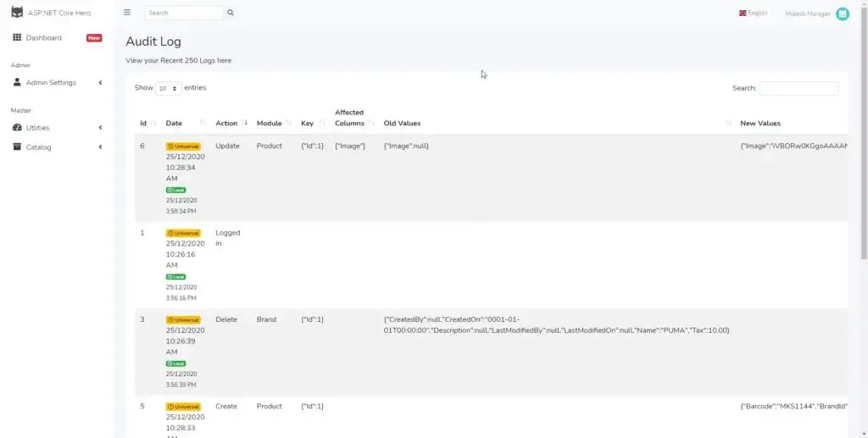Sort by Key column arrows
The width and height of the screenshot is (868, 438).
tap(322, 123)
